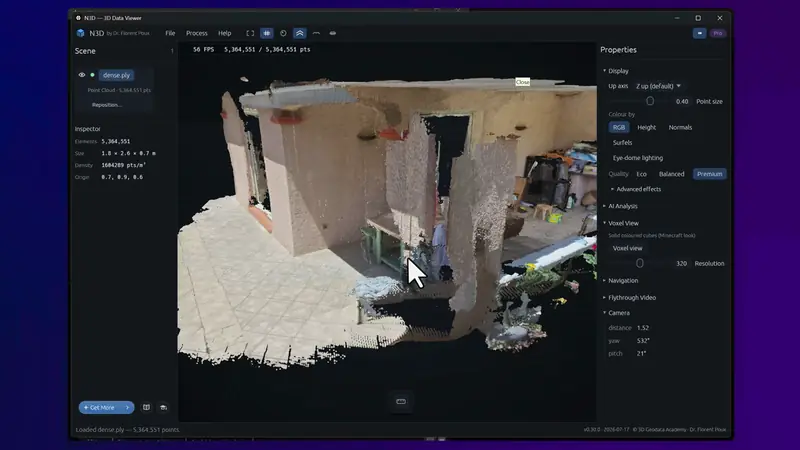Click the keyboard icon below the viewport
Image resolution: width=800 pixels, height=450 pixels.
401,402
